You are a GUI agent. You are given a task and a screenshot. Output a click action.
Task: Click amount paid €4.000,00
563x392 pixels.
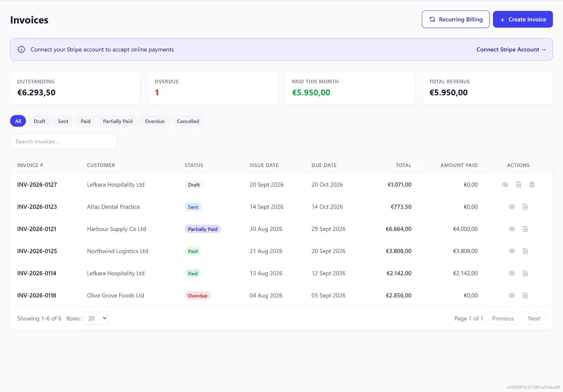click(465, 229)
